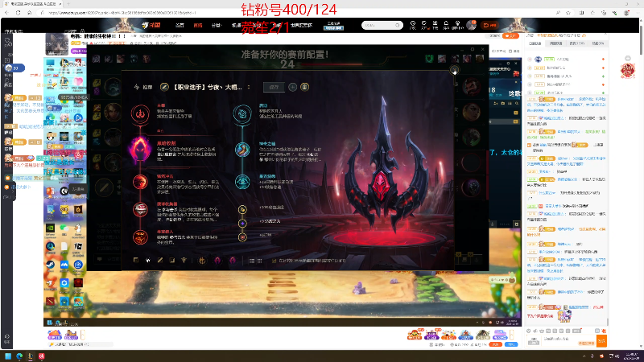
Task: Click the browser back arrow
Action: 6,13
